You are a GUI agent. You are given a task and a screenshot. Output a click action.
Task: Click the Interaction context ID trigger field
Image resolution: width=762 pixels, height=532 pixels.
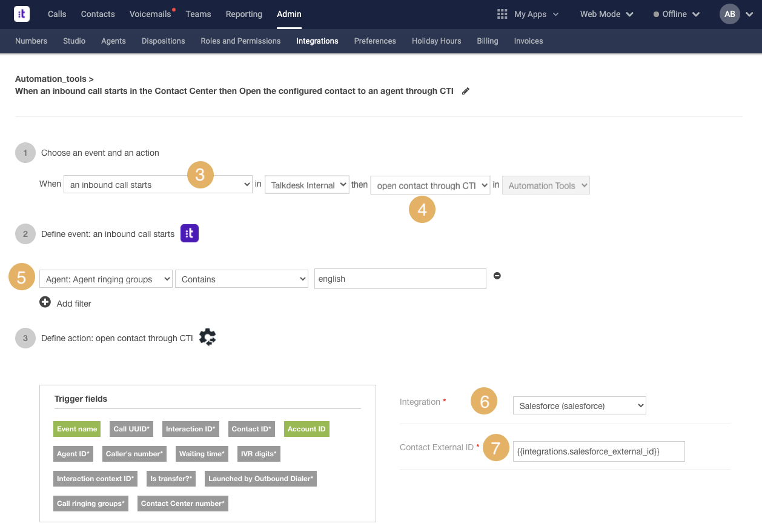pos(95,479)
